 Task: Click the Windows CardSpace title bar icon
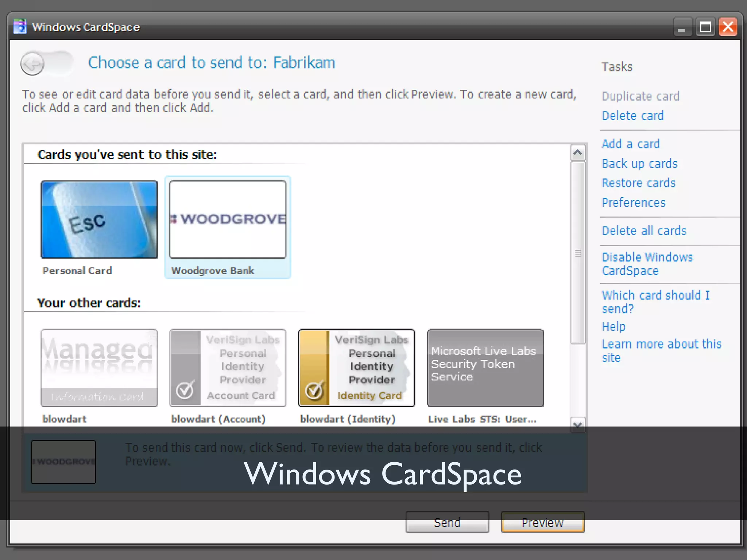(20, 27)
